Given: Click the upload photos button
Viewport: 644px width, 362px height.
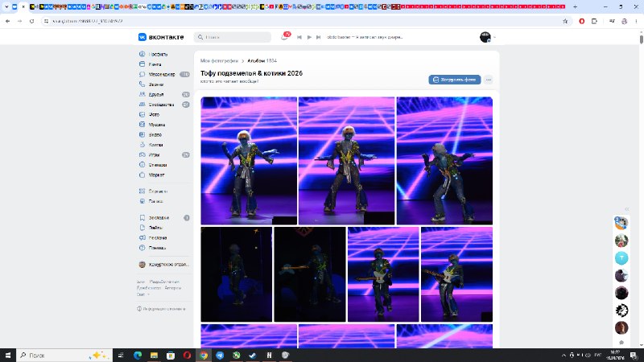Looking at the screenshot, I should (x=455, y=80).
